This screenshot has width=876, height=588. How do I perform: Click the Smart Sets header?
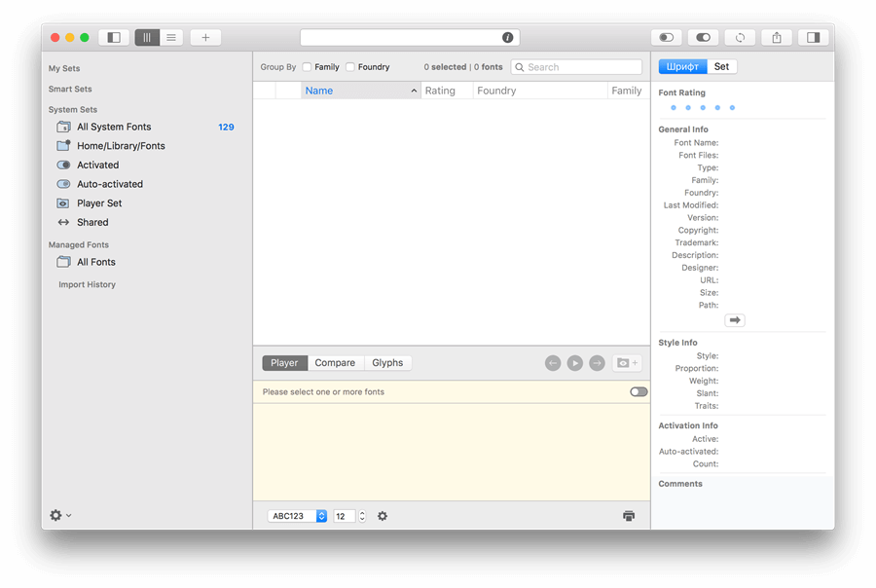coord(70,89)
